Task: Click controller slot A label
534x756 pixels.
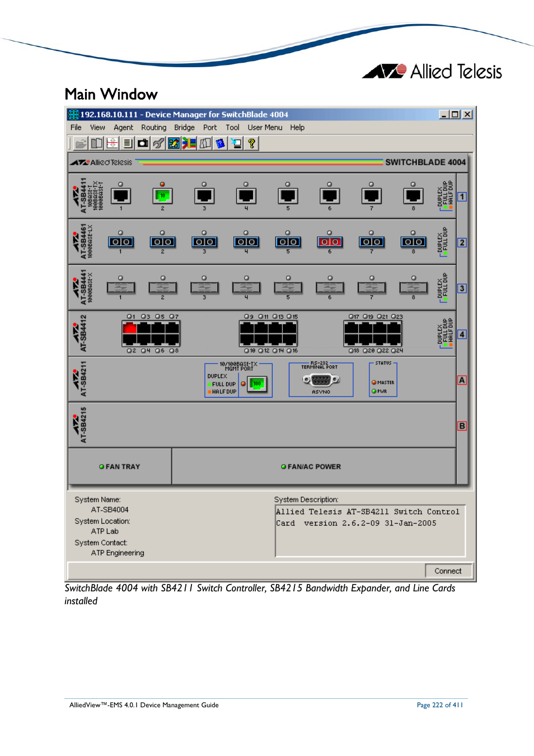Action: tap(462, 380)
